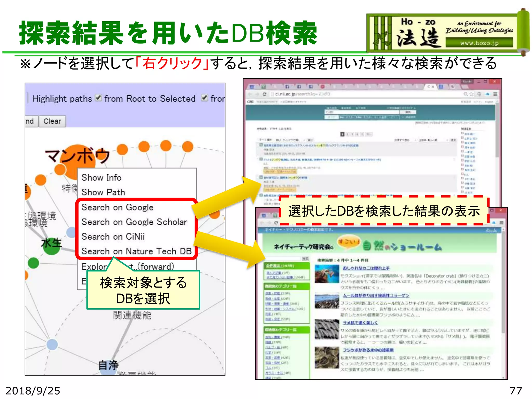Click the www.hozo.jp banner link
This screenshot has width=532, height=399.
click(479, 43)
